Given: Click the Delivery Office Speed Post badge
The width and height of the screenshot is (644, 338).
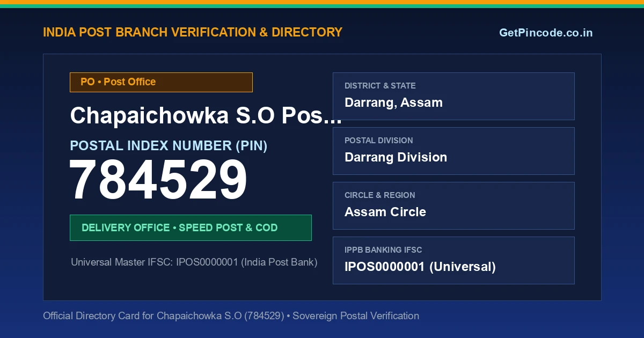Looking at the screenshot, I should point(191,227).
